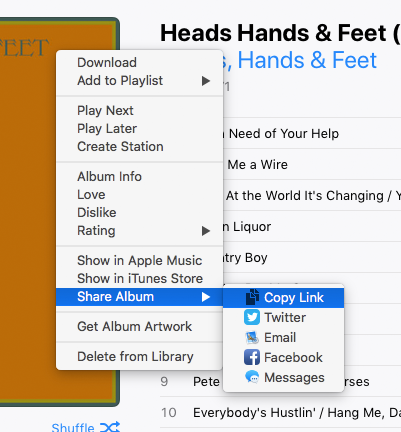Share the album via Twitter
Image resolution: width=401 pixels, height=432 pixels.
[x=283, y=317]
